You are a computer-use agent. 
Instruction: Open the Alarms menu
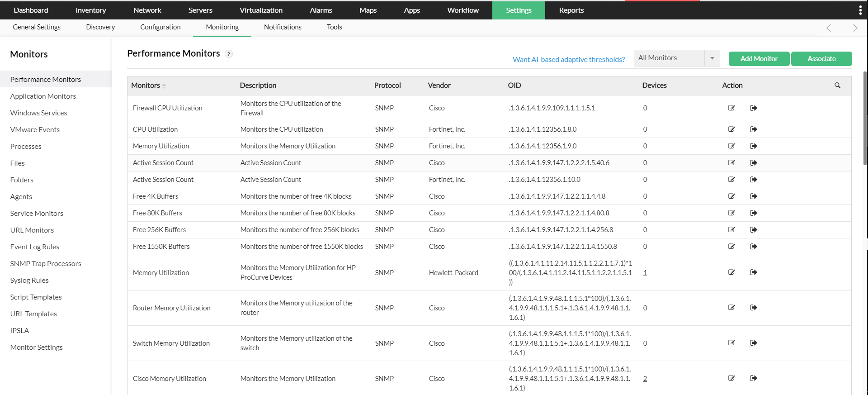(x=321, y=10)
